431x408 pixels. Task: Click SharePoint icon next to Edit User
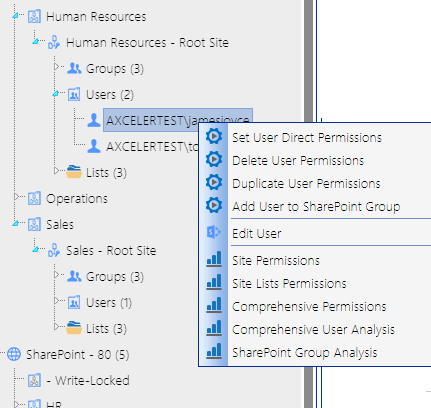[x=214, y=232]
